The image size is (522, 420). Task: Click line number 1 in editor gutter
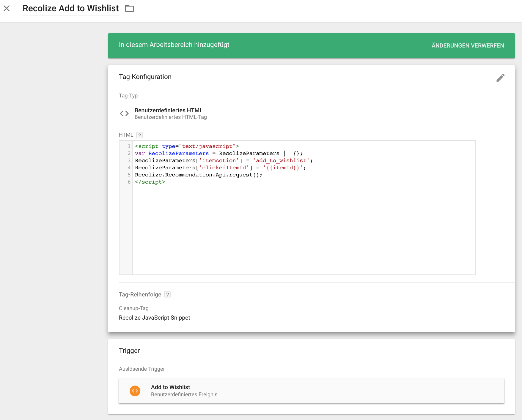(x=129, y=146)
